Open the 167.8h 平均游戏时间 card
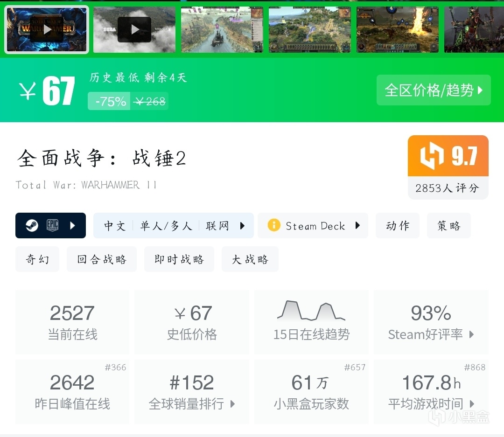The height and width of the screenshot is (437, 504). point(431,391)
